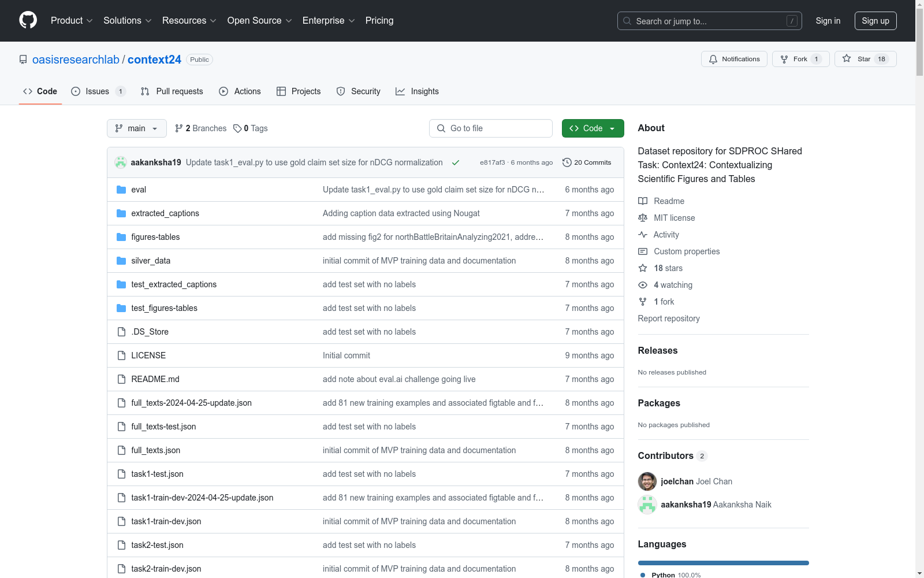The height and width of the screenshot is (578, 924).
Task: Click the Packages heading link
Action: point(659,403)
